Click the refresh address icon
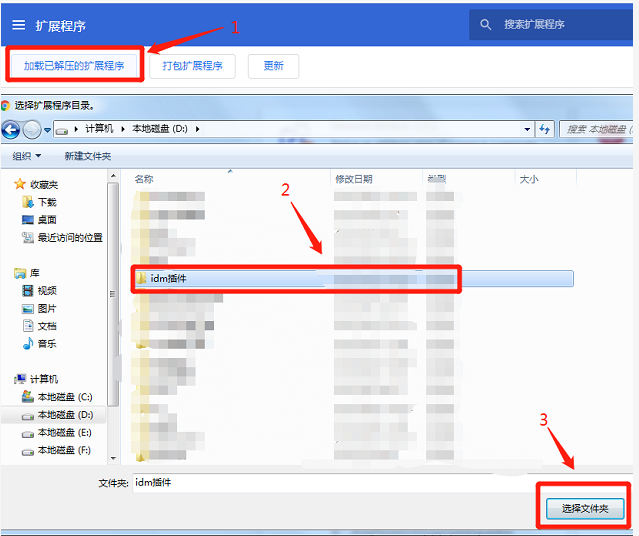This screenshot has width=639, height=536. pyautogui.click(x=544, y=129)
